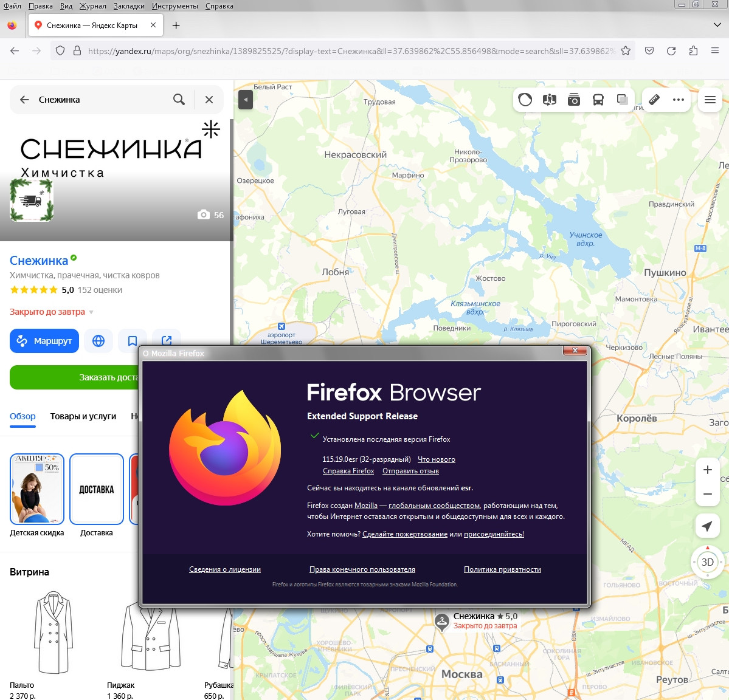729x700 pixels.
Task: Toggle the 3D map tilt button
Action: pos(708,562)
